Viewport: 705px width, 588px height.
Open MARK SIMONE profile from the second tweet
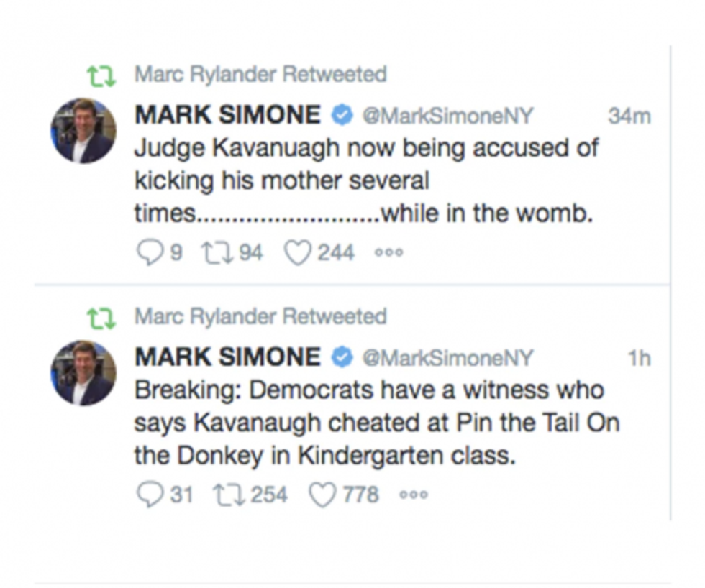click(x=228, y=357)
